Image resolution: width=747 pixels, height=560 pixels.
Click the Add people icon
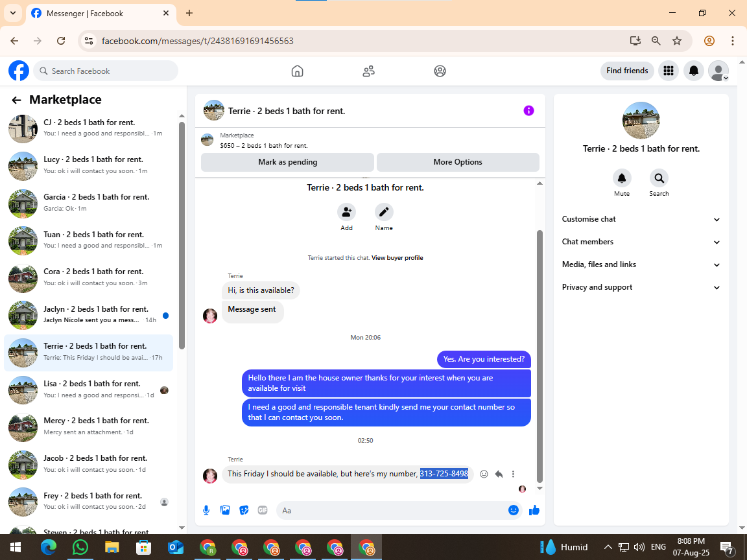(346, 212)
